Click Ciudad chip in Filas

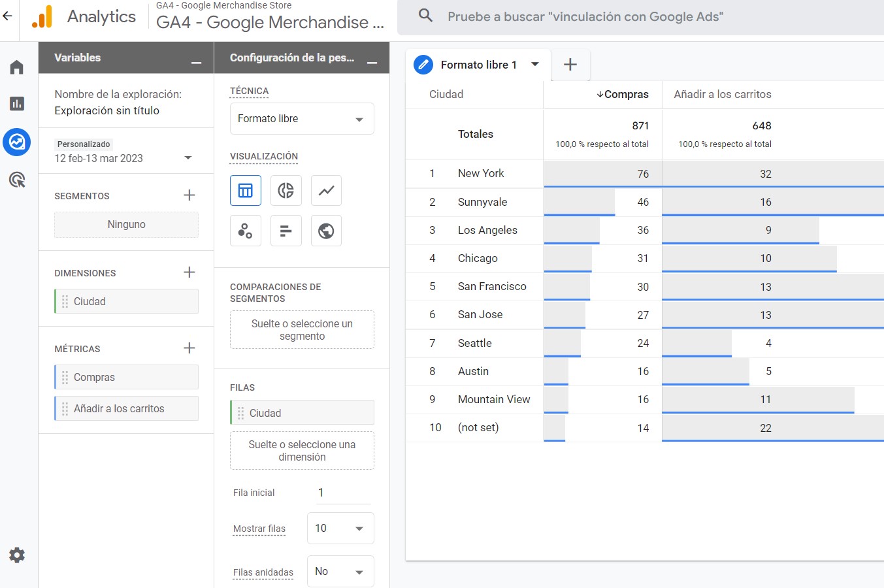pyautogui.click(x=302, y=413)
